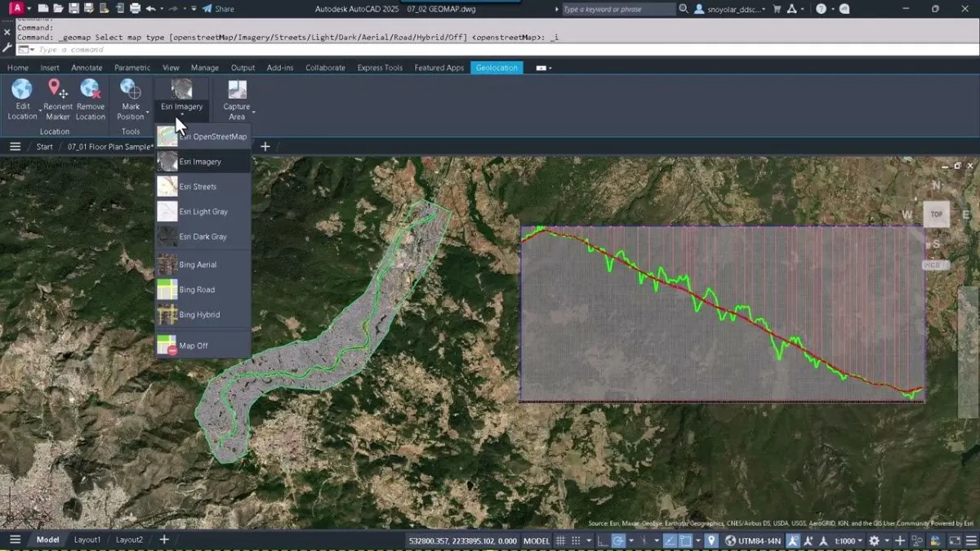Open the Home ribbon tab
Viewport: 980px width, 551px height.
(x=18, y=68)
